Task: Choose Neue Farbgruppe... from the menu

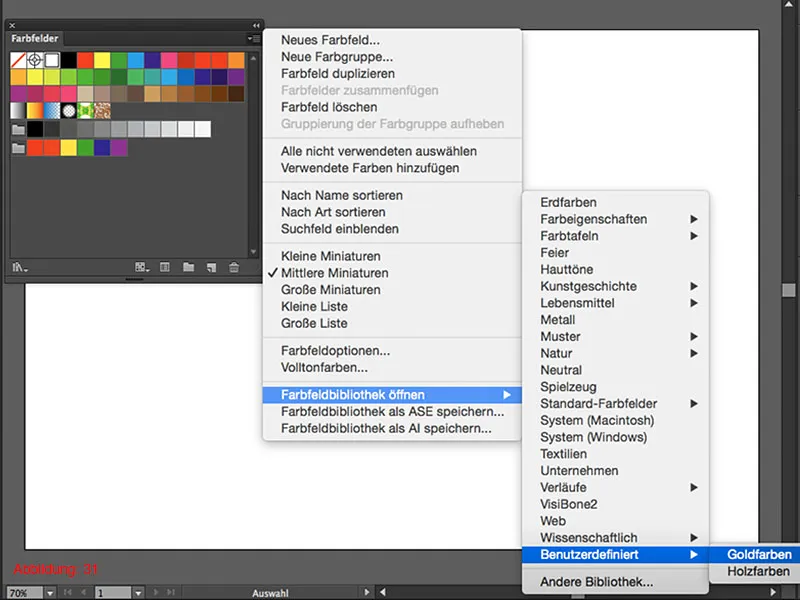Action: 392,57
